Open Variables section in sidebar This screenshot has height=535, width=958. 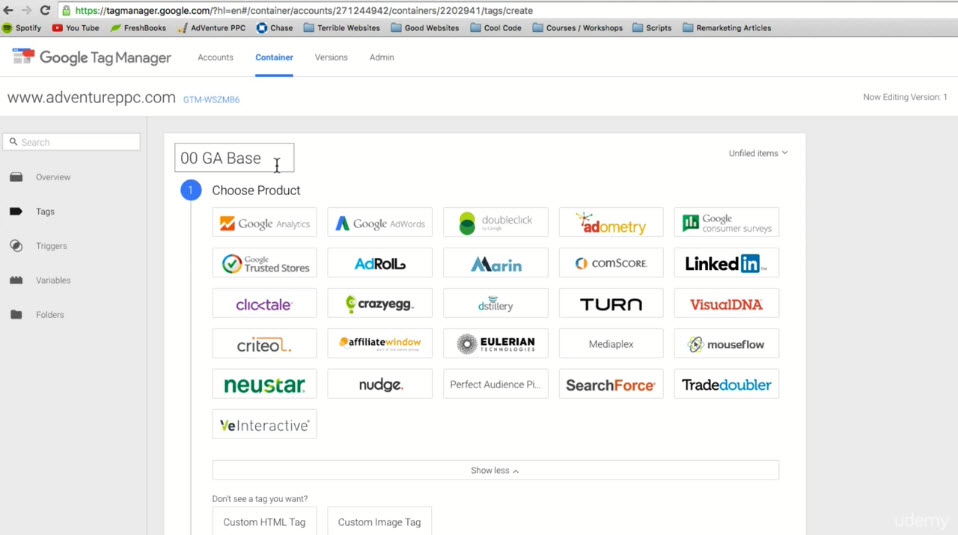pyautogui.click(x=52, y=280)
